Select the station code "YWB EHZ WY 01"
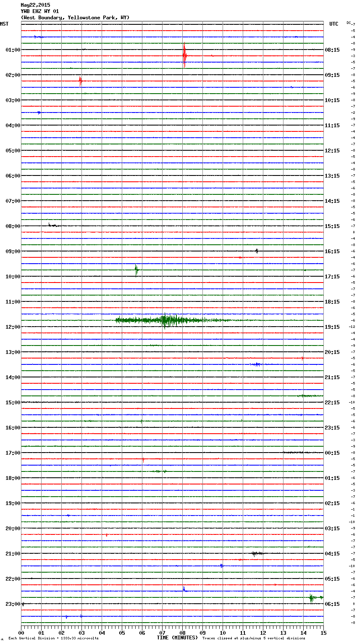Image resolution: width=357 pixels, height=644 pixels. 40,11
